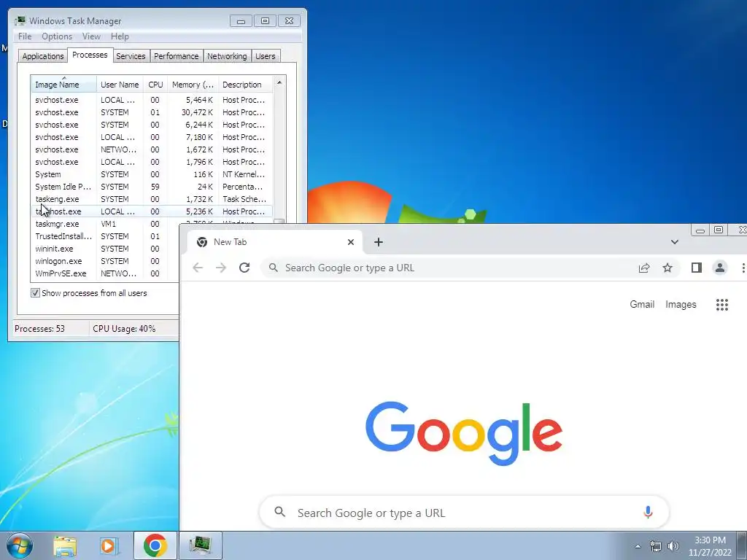
Task: Show hidden tray icons arrow
Action: [638, 546]
